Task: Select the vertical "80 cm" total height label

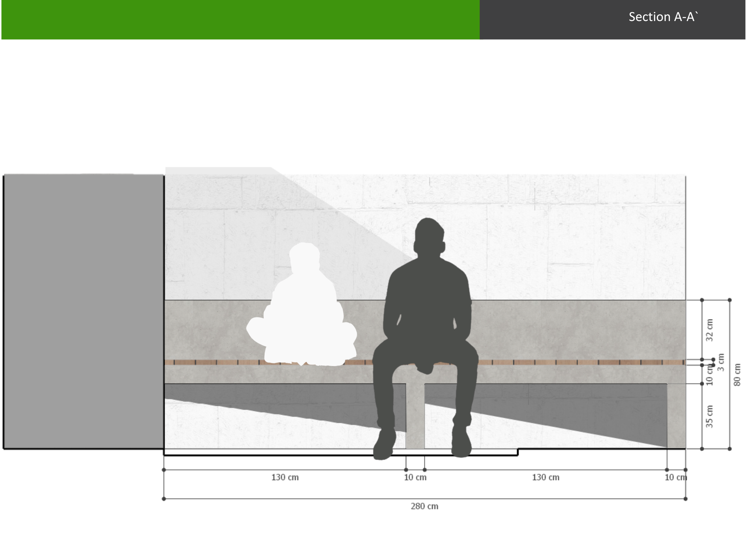Action: [737, 375]
